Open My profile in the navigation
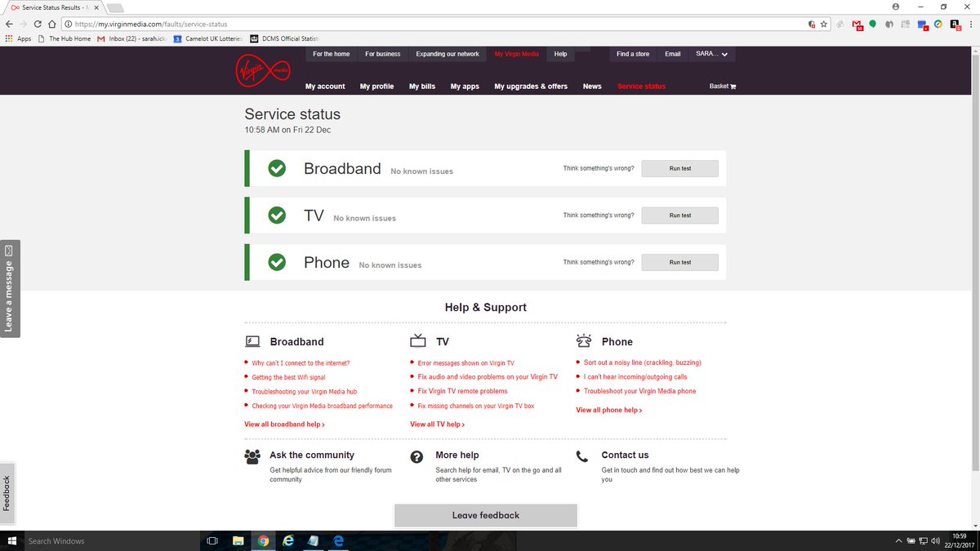This screenshot has height=551, width=980. click(376, 87)
